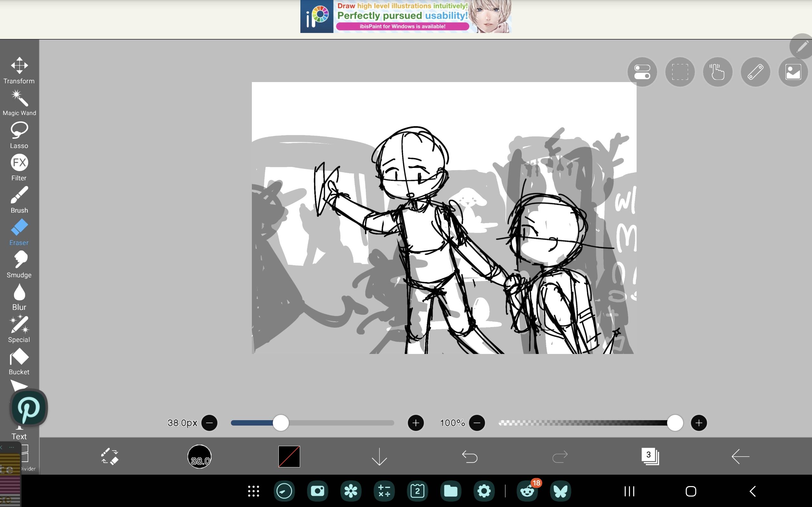Select the Magic Wand tool

pos(19,103)
